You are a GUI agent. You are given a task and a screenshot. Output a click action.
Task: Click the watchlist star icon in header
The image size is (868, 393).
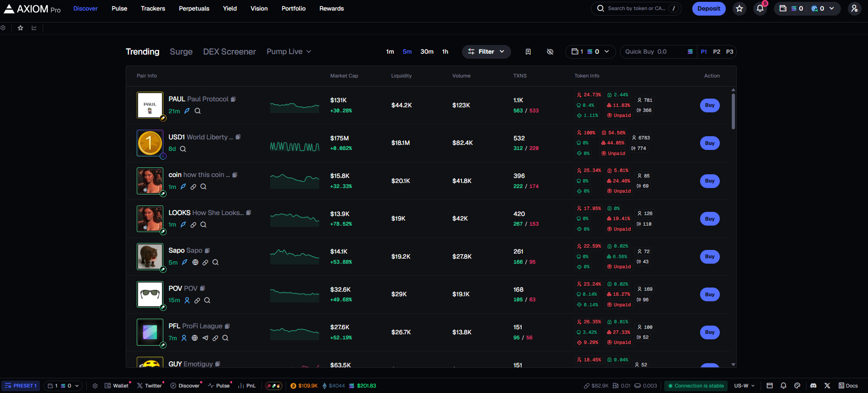pyautogui.click(x=739, y=9)
